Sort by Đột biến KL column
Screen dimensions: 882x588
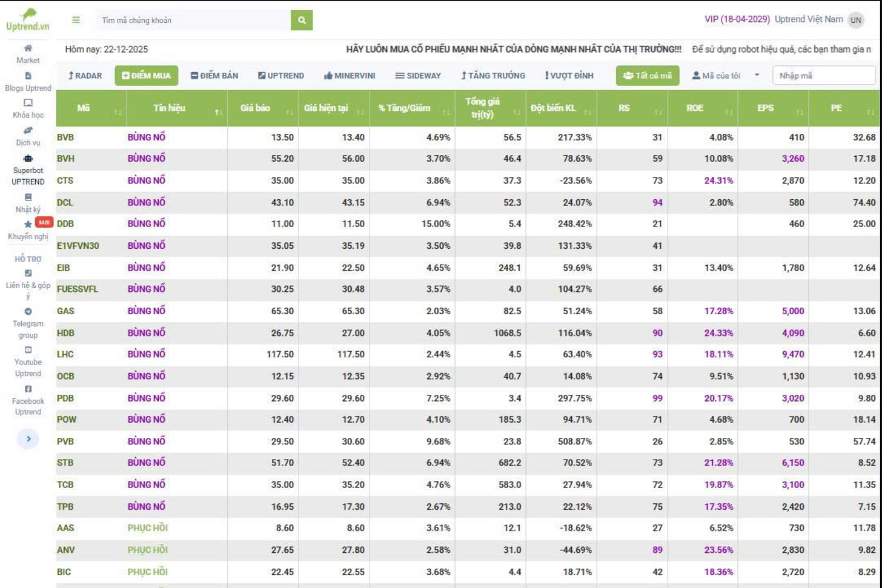point(561,108)
